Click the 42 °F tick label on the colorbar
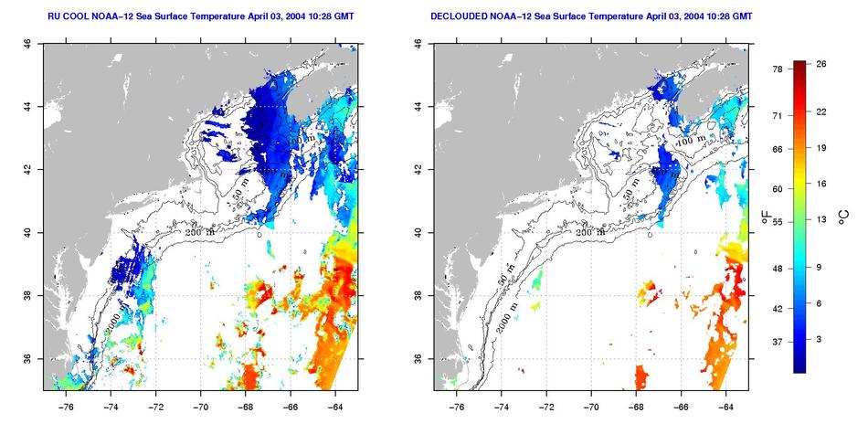The image size is (868, 434). click(x=778, y=309)
